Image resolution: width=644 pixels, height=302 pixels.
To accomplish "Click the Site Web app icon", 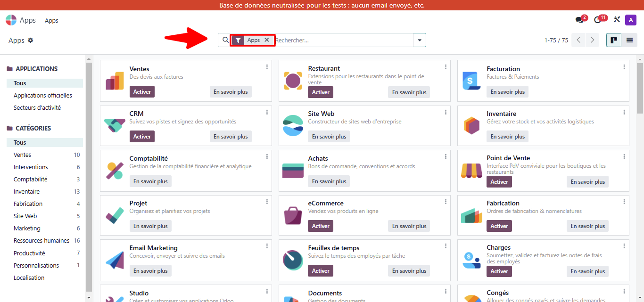I will point(293,125).
